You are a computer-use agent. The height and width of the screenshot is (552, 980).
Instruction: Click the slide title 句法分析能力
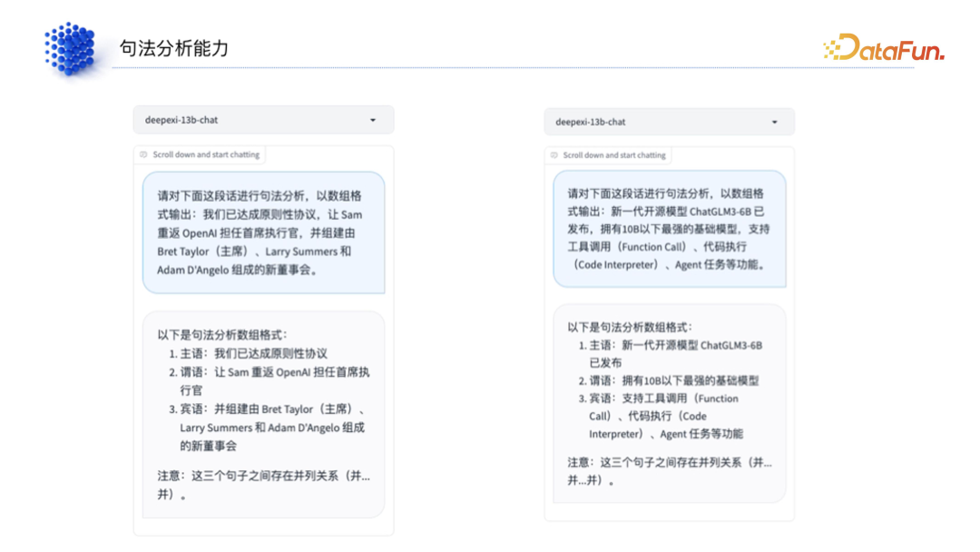pyautogui.click(x=173, y=48)
